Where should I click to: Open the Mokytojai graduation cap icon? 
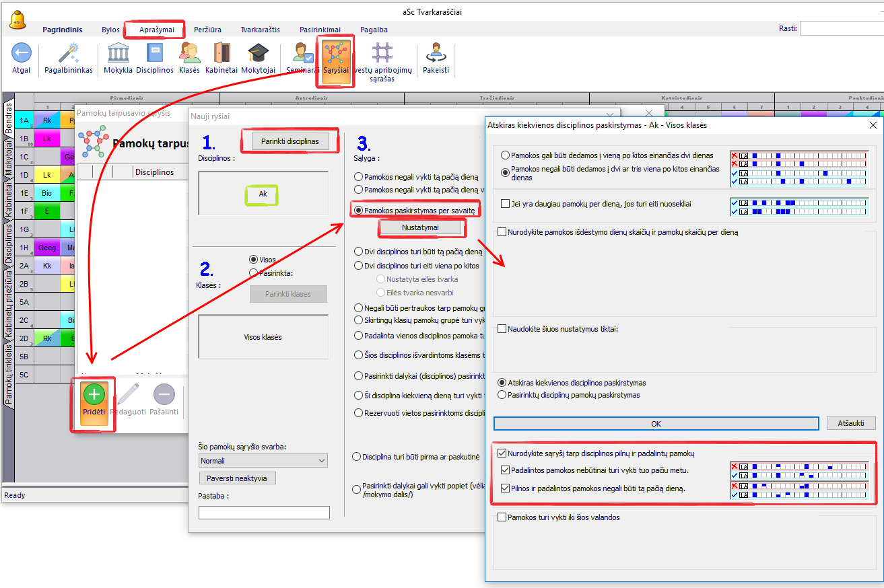258,53
